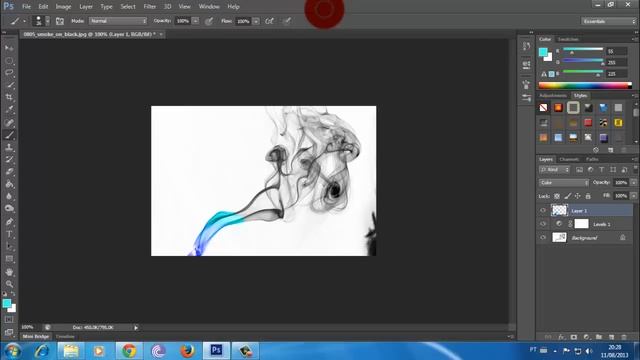Select the Move tool
This screenshot has height=360, width=640.
click(x=9, y=48)
